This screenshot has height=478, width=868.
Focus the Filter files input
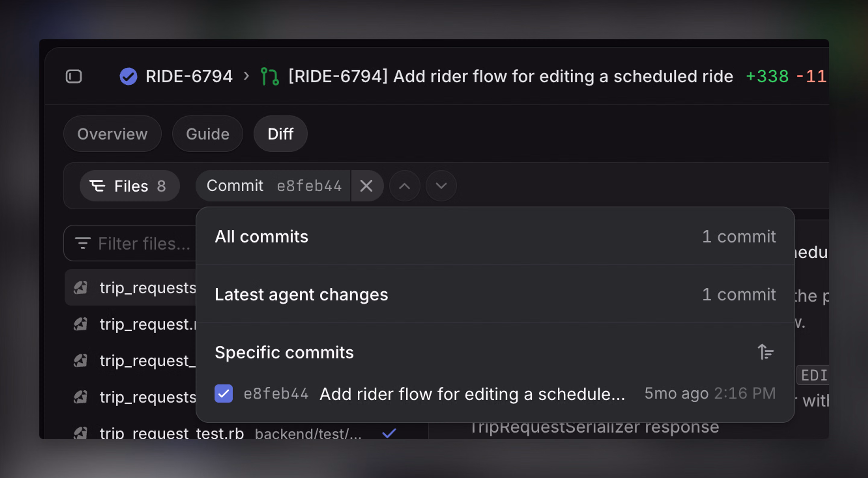(x=130, y=243)
